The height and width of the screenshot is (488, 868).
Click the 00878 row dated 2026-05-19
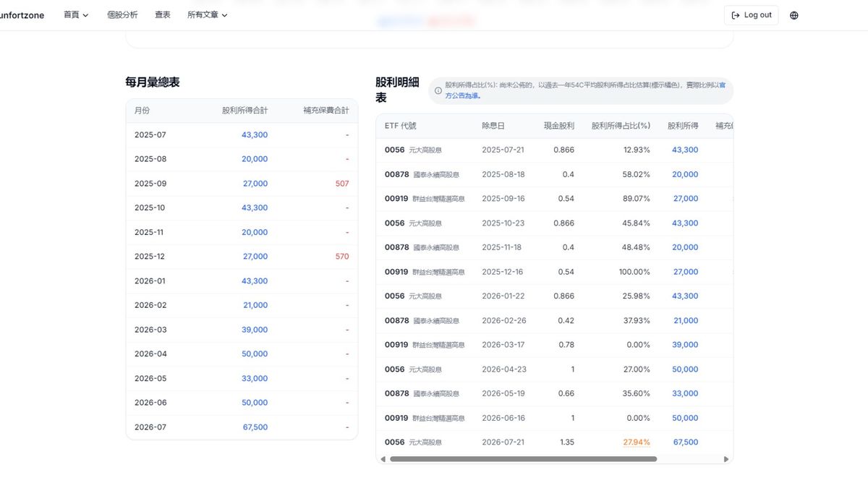(554, 394)
